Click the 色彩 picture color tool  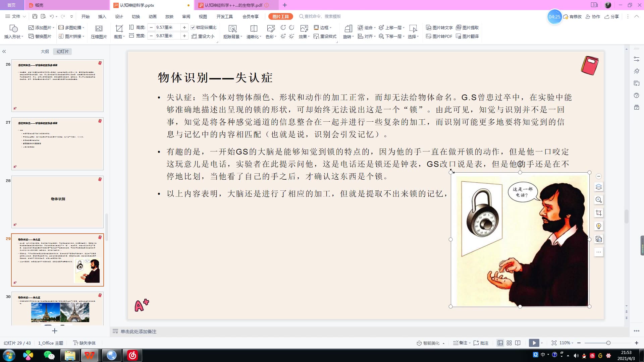tap(271, 32)
